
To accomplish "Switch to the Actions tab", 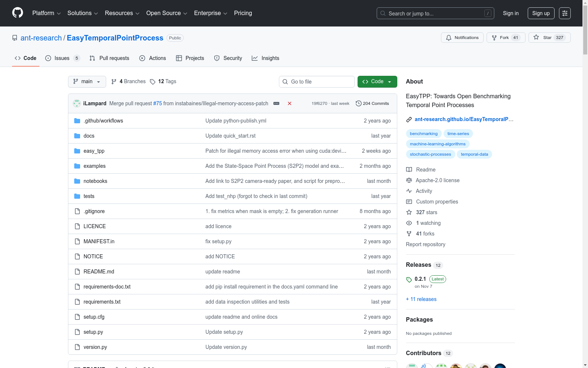I will click(x=153, y=58).
